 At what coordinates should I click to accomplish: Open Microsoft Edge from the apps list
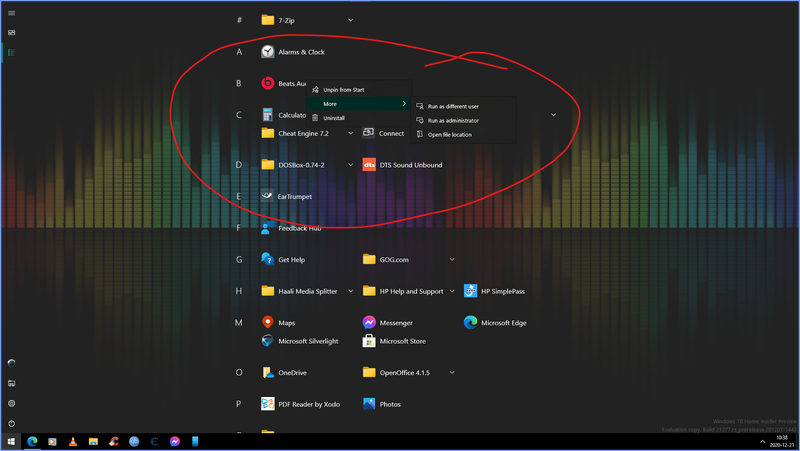(495, 323)
